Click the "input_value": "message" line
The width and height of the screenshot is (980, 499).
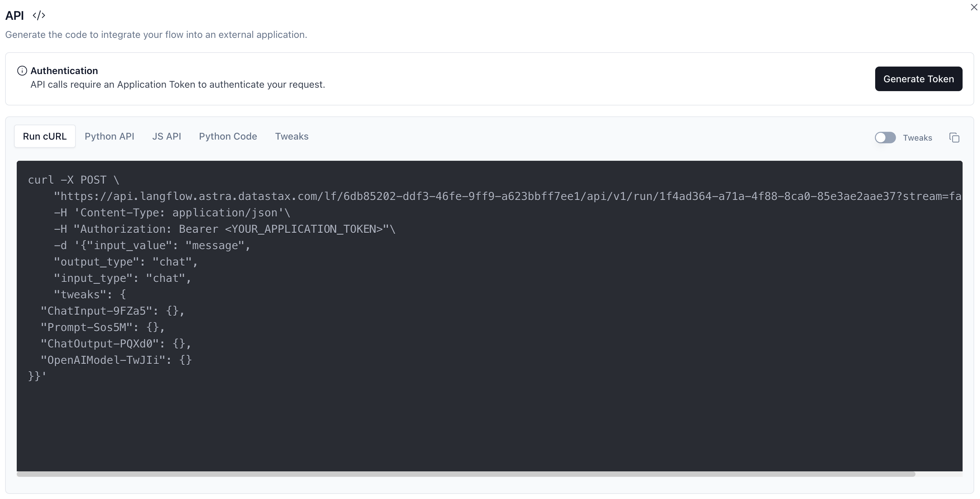click(152, 245)
